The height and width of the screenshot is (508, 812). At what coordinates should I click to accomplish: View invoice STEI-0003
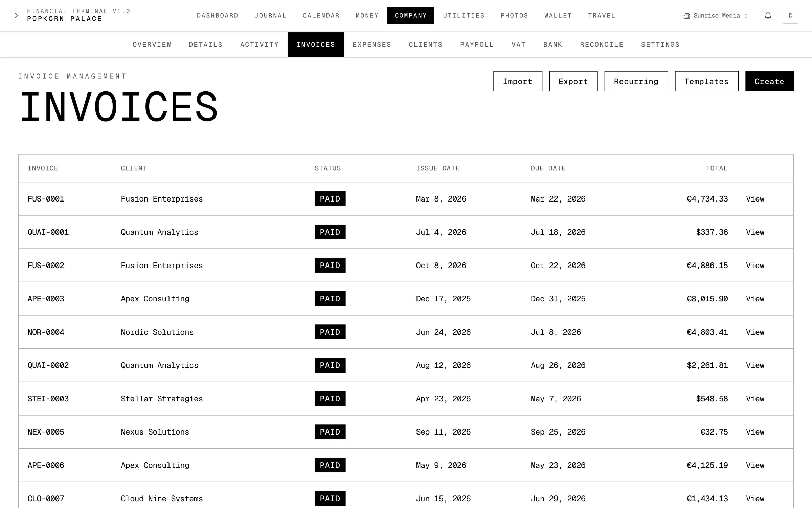(755, 399)
